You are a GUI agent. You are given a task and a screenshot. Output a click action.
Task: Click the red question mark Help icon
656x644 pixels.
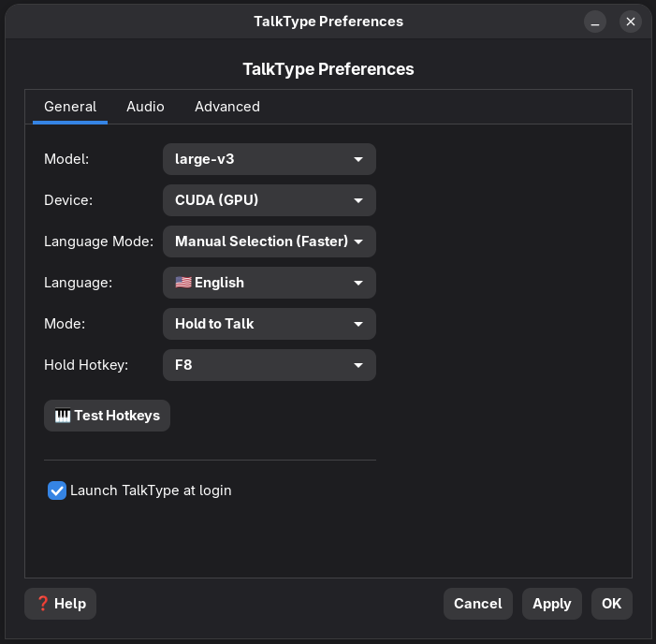[43, 603]
